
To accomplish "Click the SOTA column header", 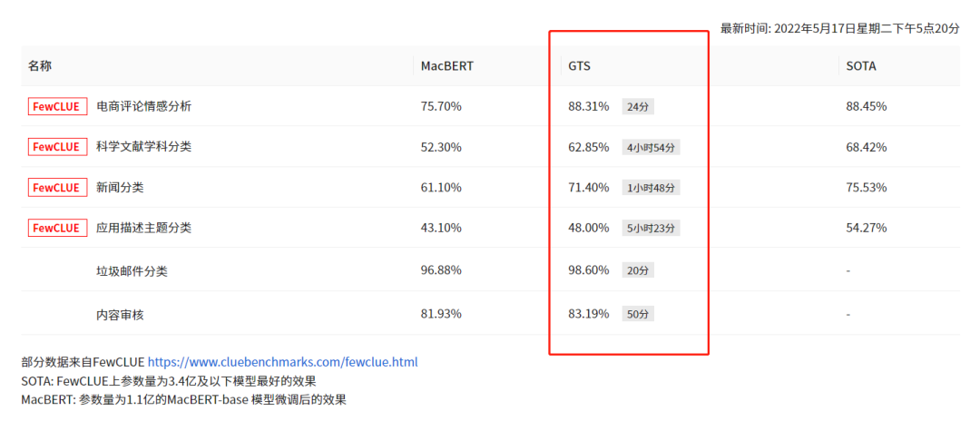I will pos(860,65).
